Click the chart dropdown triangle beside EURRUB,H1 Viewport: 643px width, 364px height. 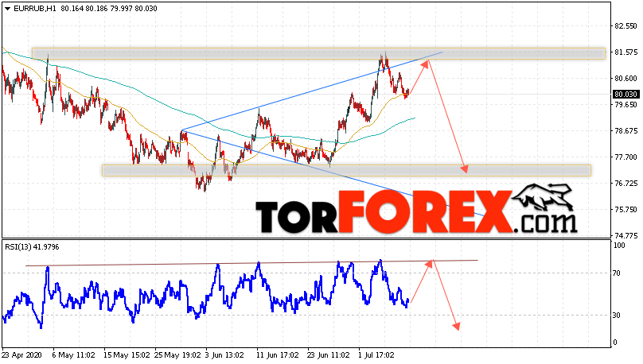(7, 9)
